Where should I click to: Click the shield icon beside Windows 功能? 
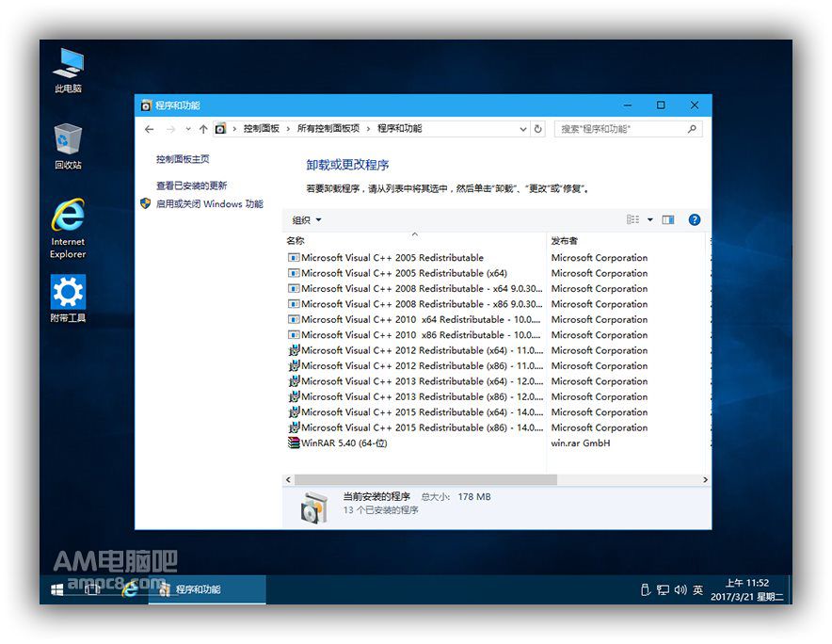[145, 203]
